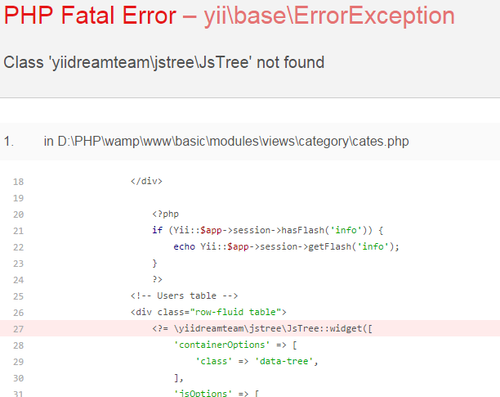Click the closing brace on line 23
The width and height of the screenshot is (500, 397).
pos(155,263)
